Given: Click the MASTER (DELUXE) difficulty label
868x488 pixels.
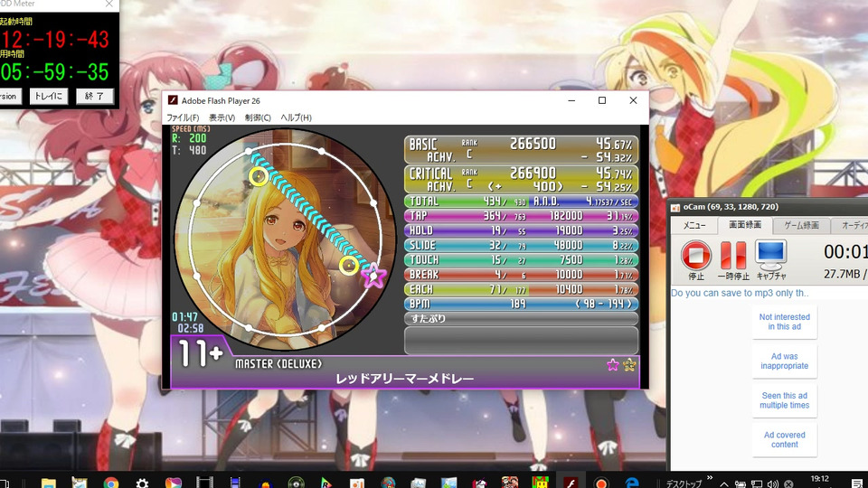Looking at the screenshot, I should coord(278,364).
